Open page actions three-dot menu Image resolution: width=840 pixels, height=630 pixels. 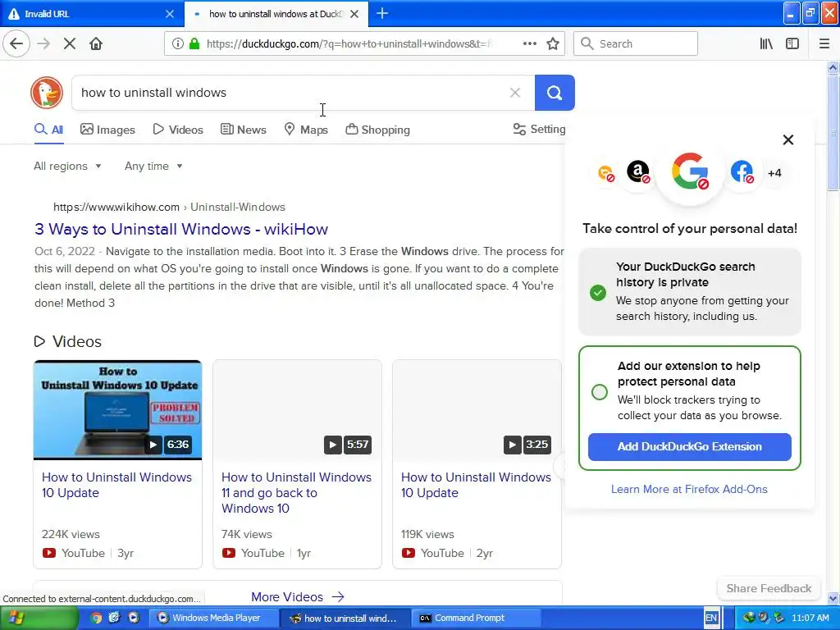tap(530, 44)
